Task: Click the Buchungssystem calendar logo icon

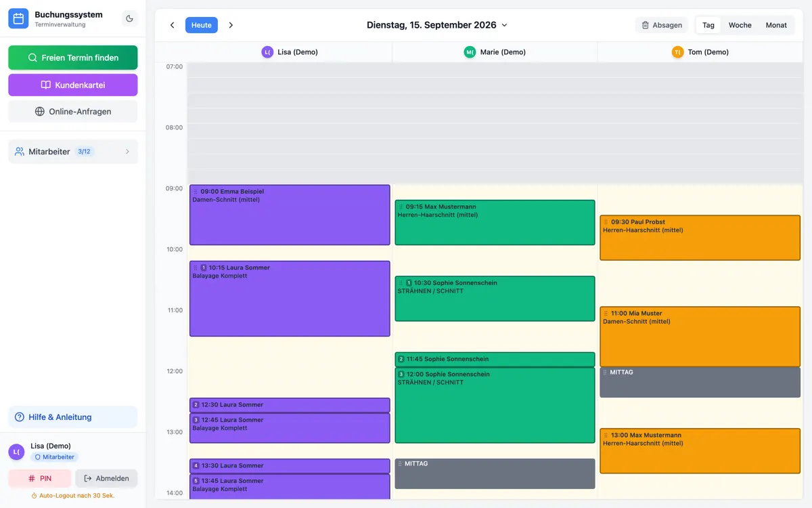Action: tap(18, 19)
